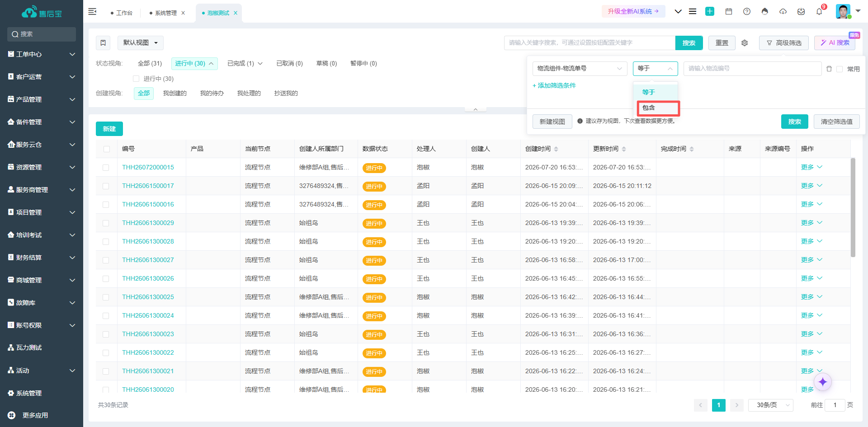Open the floating AI assistant star icon
The height and width of the screenshot is (427, 868).
[x=823, y=382]
